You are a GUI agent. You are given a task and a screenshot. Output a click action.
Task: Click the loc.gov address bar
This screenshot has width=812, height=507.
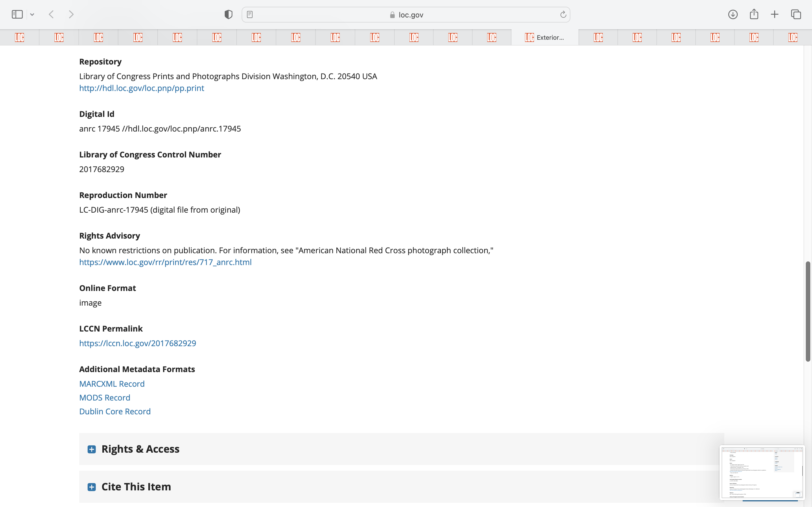pyautogui.click(x=406, y=15)
